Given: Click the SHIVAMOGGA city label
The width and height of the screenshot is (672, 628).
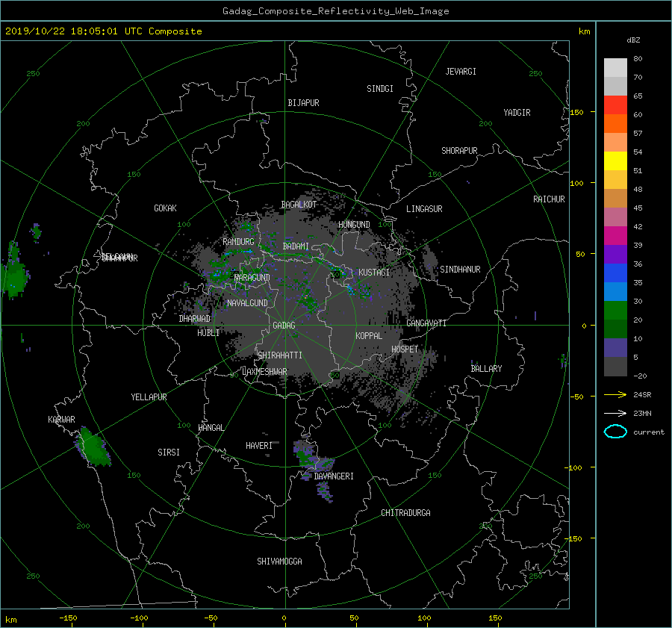Looking at the screenshot, I should click(x=279, y=561).
